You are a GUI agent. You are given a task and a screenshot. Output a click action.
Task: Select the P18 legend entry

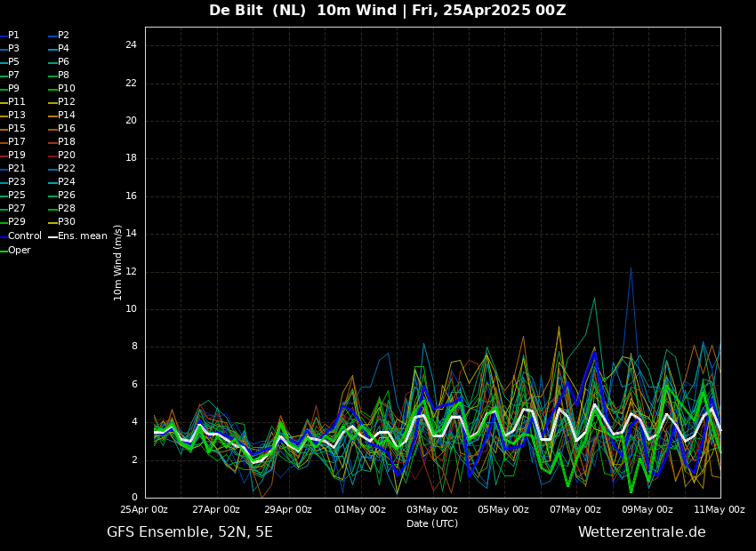pos(67,142)
